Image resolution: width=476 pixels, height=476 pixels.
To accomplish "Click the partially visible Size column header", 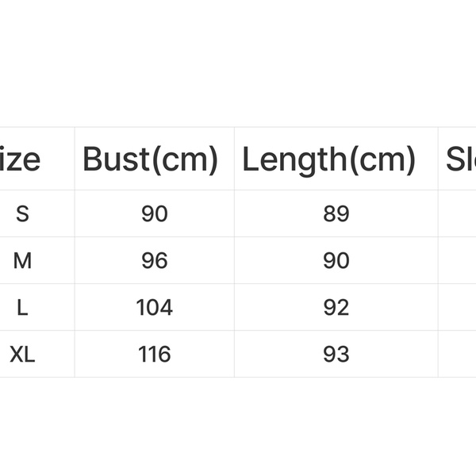I will point(21,159).
